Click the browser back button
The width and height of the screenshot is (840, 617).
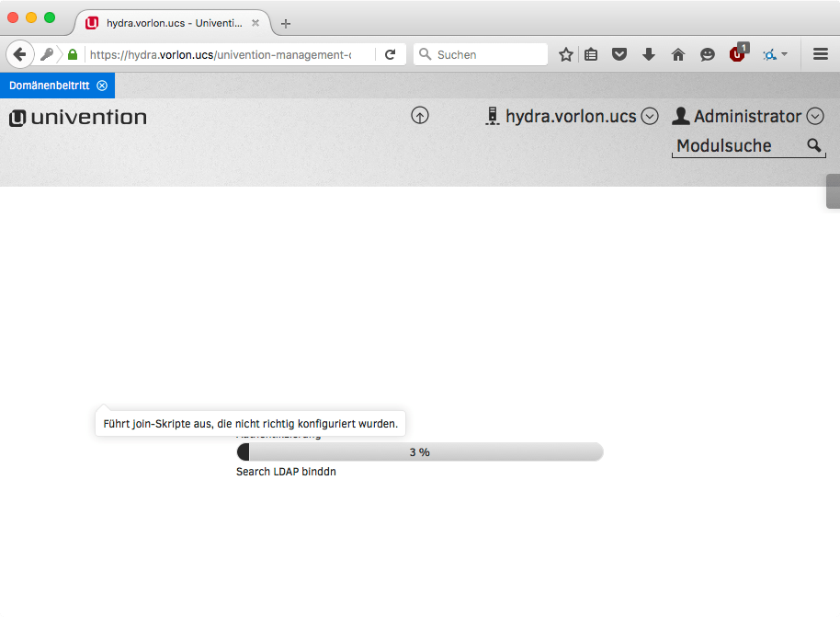[19, 54]
